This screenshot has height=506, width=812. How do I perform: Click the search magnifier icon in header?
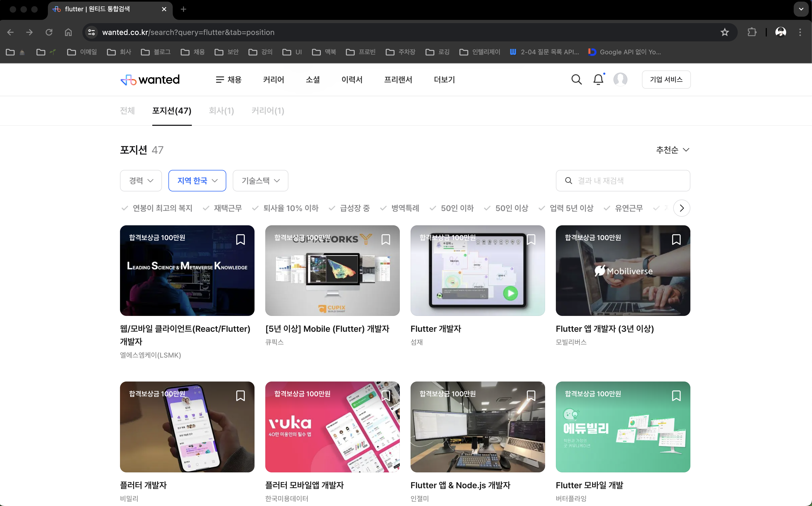(x=576, y=80)
